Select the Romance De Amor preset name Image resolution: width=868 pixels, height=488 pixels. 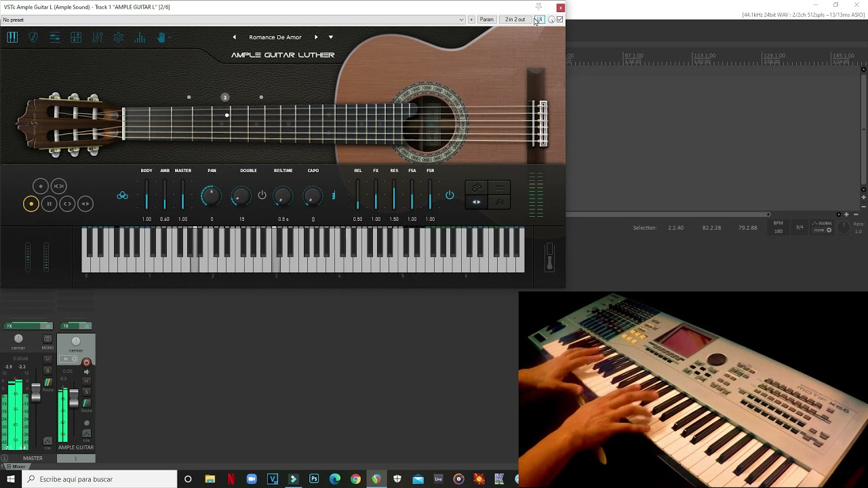pyautogui.click(x=275, y=37)
